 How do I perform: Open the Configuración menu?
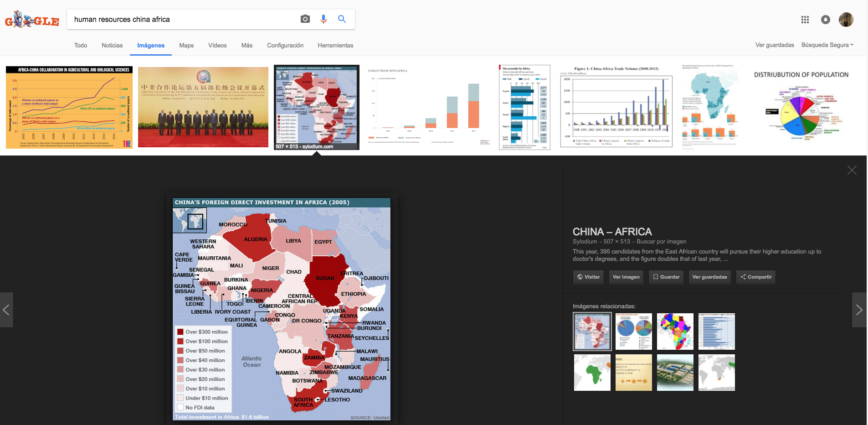point(285,46)
